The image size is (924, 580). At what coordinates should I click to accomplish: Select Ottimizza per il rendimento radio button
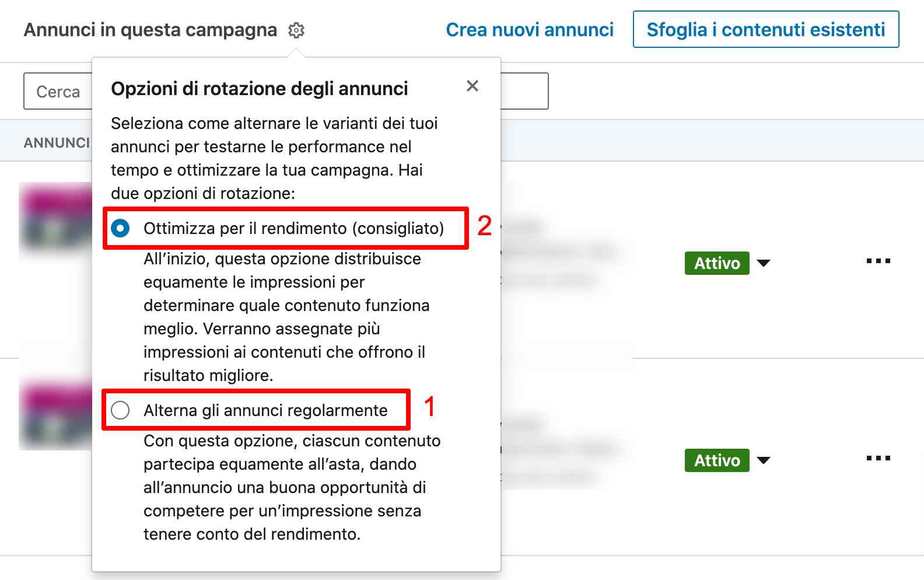click(x=120, y=228)
